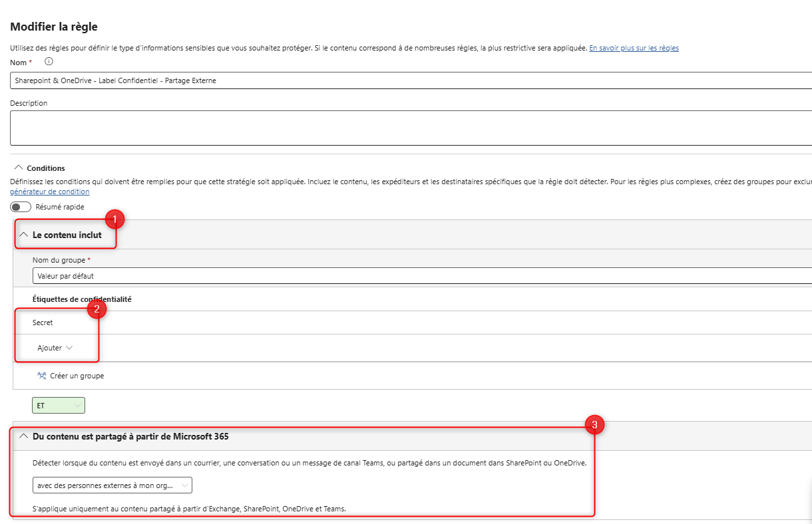
Task: Open En savoir plus sur les règles link
Action: tap(634, 49)
